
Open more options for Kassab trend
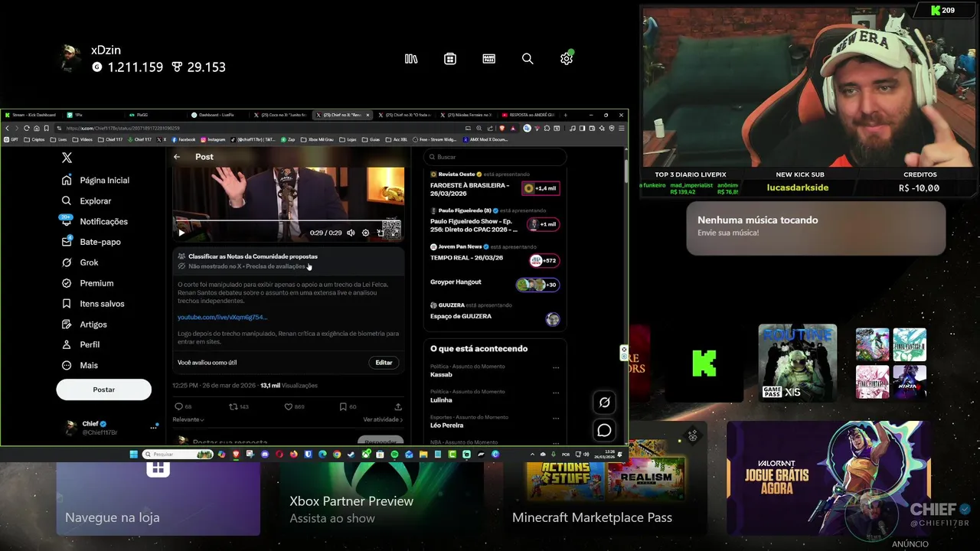pyautogui.click(x=556, y=367)
